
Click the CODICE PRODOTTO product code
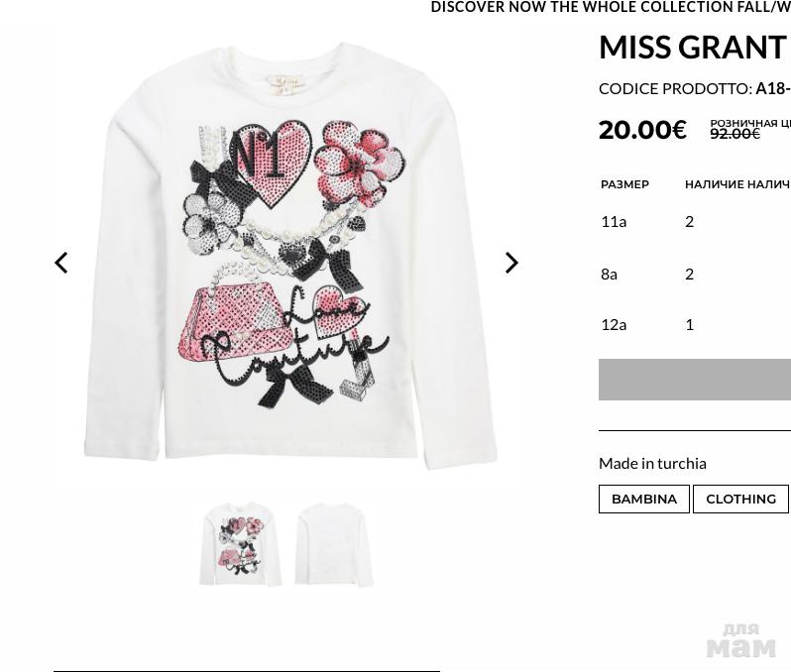(x=695, y=89)
